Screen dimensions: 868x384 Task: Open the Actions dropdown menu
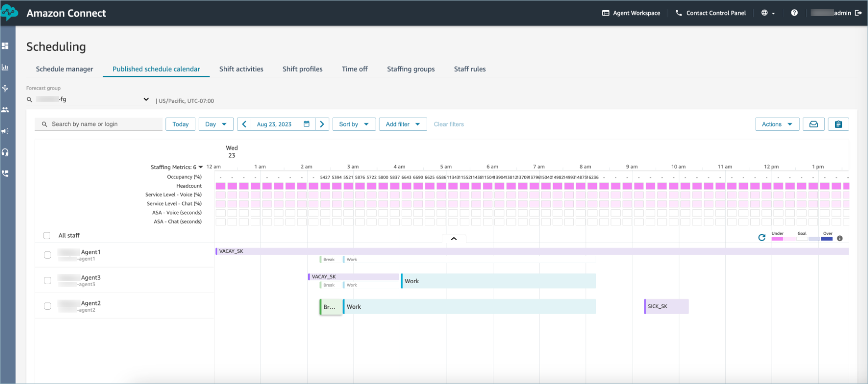point(776,124)
